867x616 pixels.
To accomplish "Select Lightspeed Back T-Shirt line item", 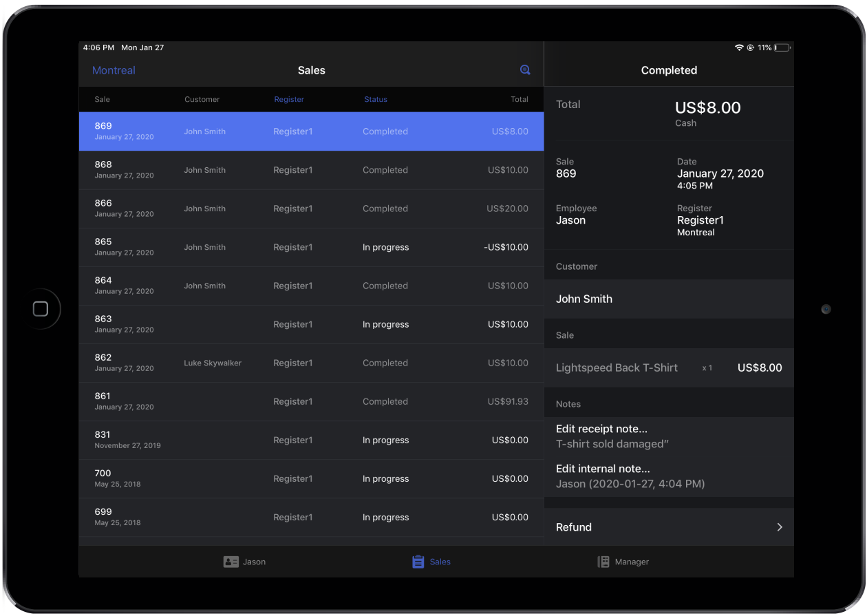I will pyautogui.click(x=669, y=368).
